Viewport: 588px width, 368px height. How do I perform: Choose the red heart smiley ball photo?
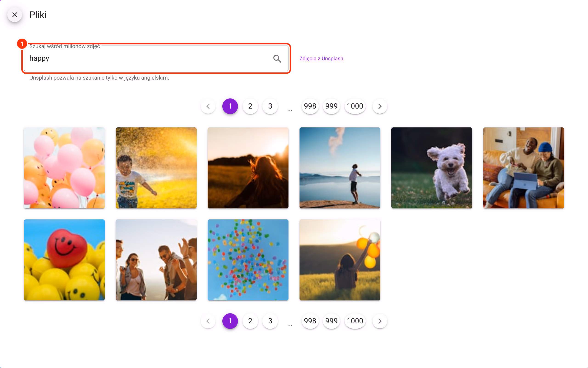[64, 260]
